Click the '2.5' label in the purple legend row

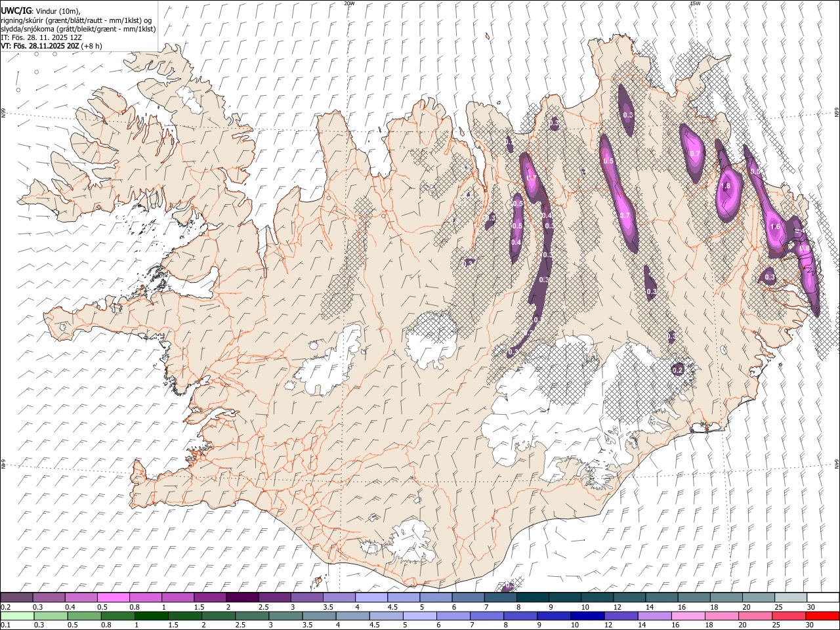pyautogui.click(x=263, y=607)
